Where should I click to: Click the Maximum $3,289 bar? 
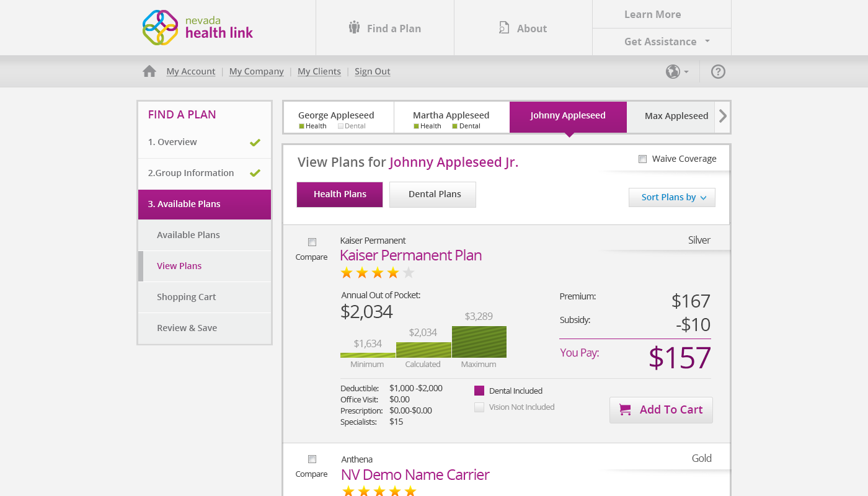[x=479, y=342]
